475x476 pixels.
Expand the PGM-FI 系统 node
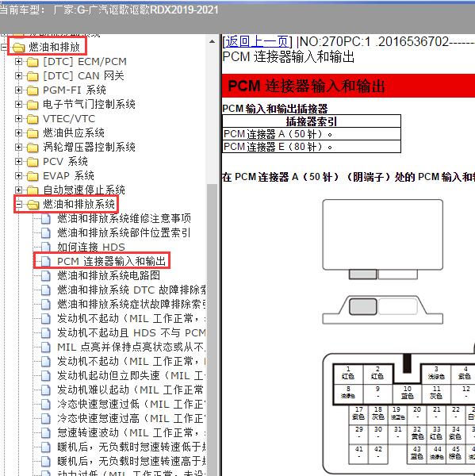18,90
